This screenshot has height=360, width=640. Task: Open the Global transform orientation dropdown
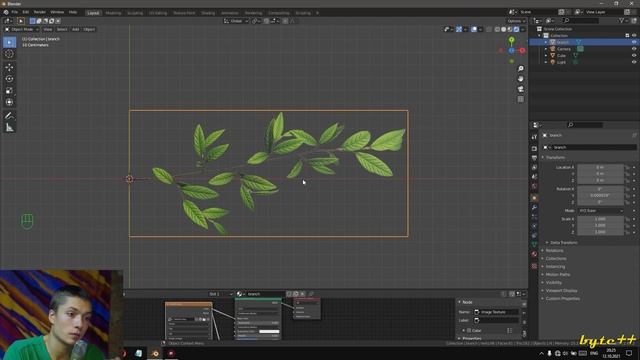pos(236,21)
